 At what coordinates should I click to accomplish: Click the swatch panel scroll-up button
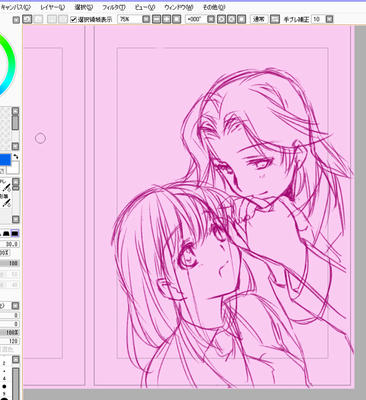coord(15,111)
